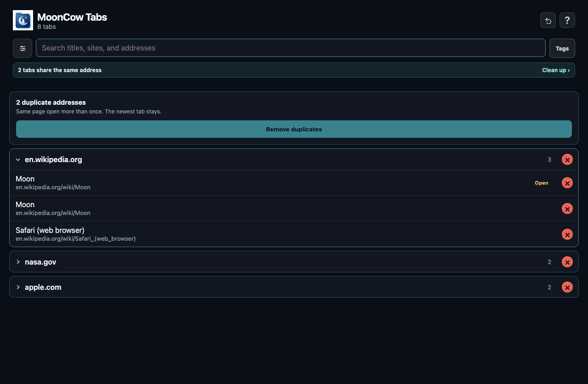Screen dimensions: 588x384
Task: Click the 2 duplicate addresses heading
Action: pos(51,102)
